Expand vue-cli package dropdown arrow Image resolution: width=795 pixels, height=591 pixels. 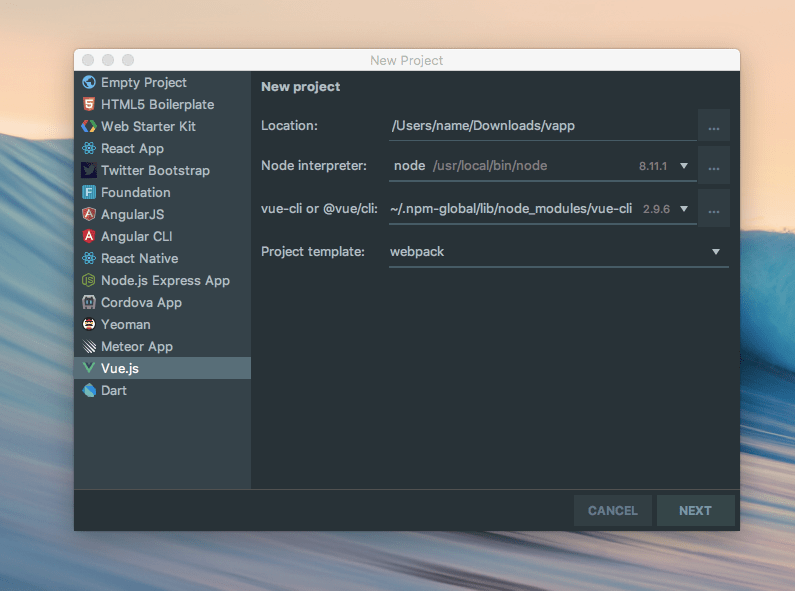pos(684,209)
